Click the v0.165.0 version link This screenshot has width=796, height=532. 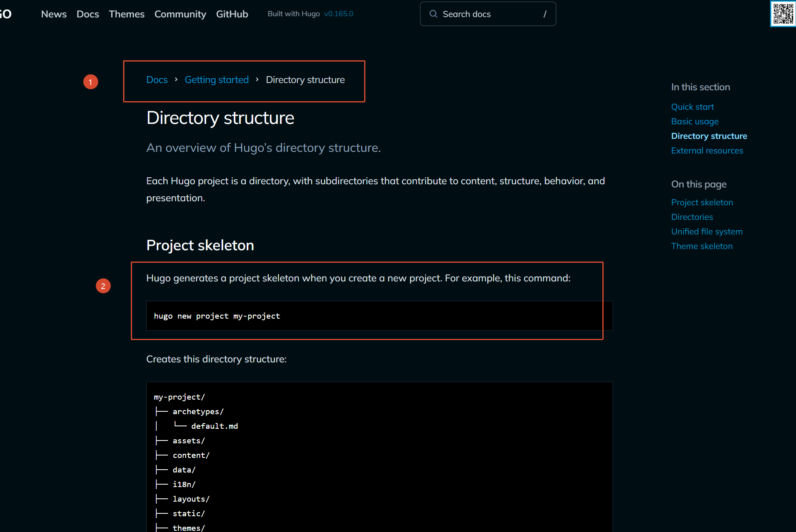click(339, 14)
